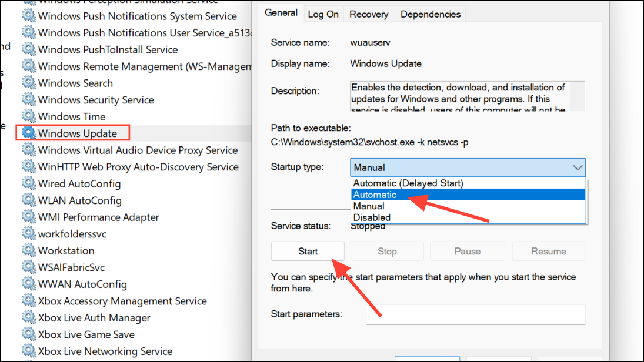This screenshot has height=362, width=644.
Task: Click gear icon of Xbox Accessory Management Service
Action: (x=29, y=301)
